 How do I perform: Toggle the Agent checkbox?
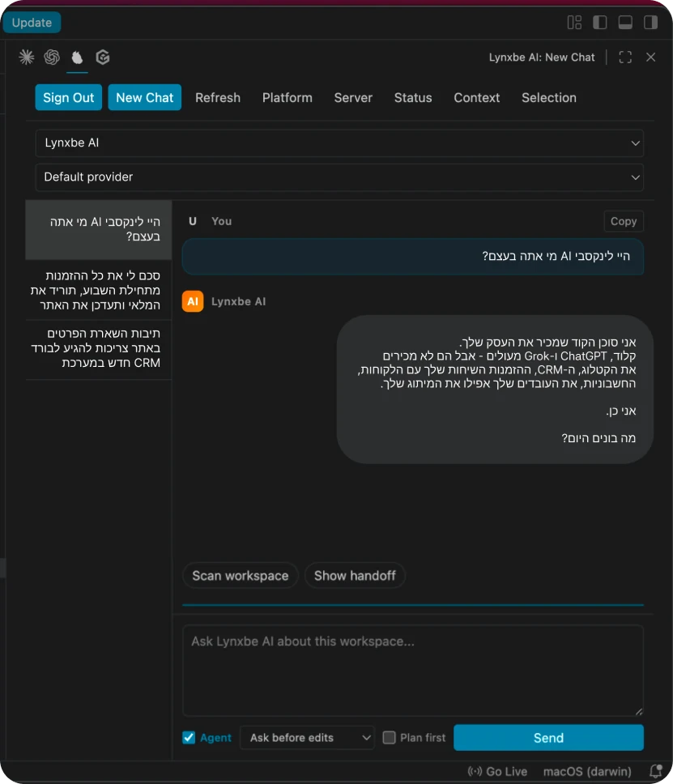tap(189, 738)
